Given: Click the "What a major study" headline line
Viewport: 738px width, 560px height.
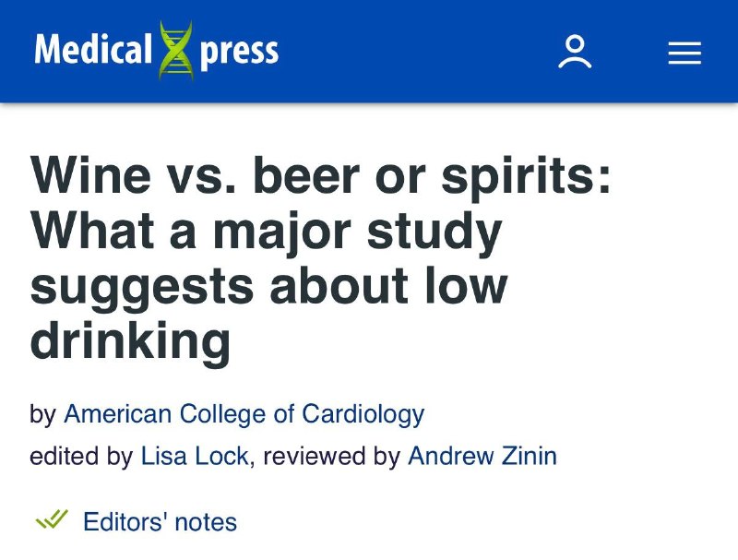Looking at the screenshot, I should point(266,231).
